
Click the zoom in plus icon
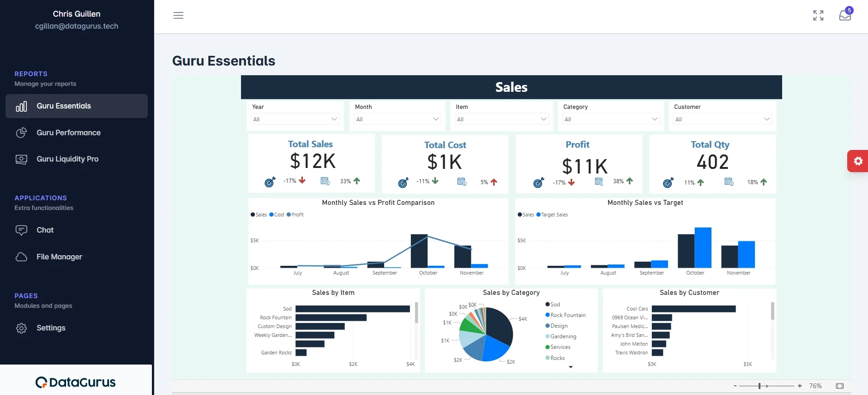point(800,386)
